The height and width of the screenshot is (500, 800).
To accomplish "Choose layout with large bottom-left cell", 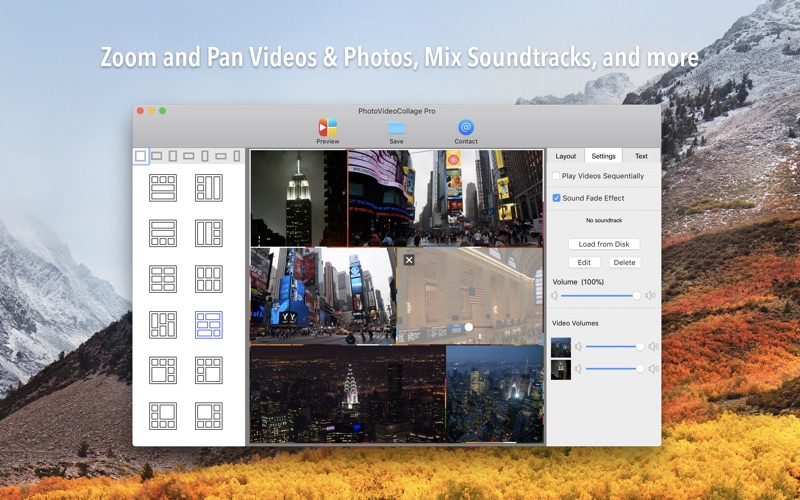I will click(x=163, y=370).
